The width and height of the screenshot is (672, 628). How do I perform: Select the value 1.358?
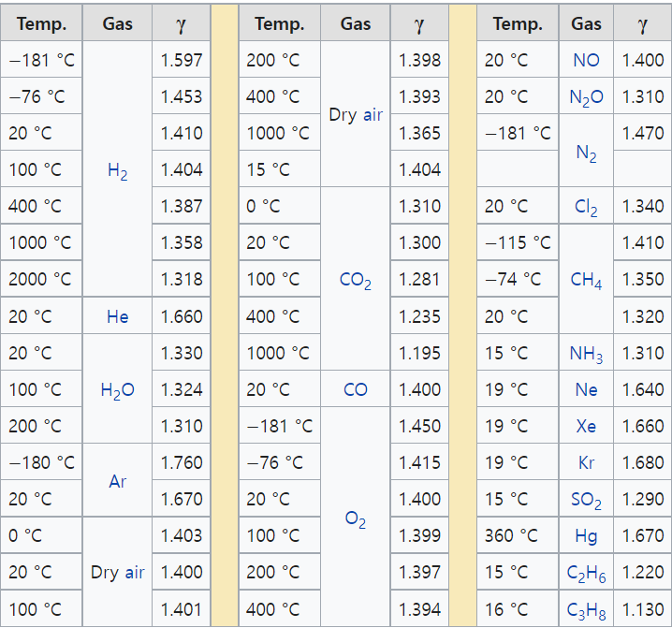pyautogui.click(x=182, y=242)
